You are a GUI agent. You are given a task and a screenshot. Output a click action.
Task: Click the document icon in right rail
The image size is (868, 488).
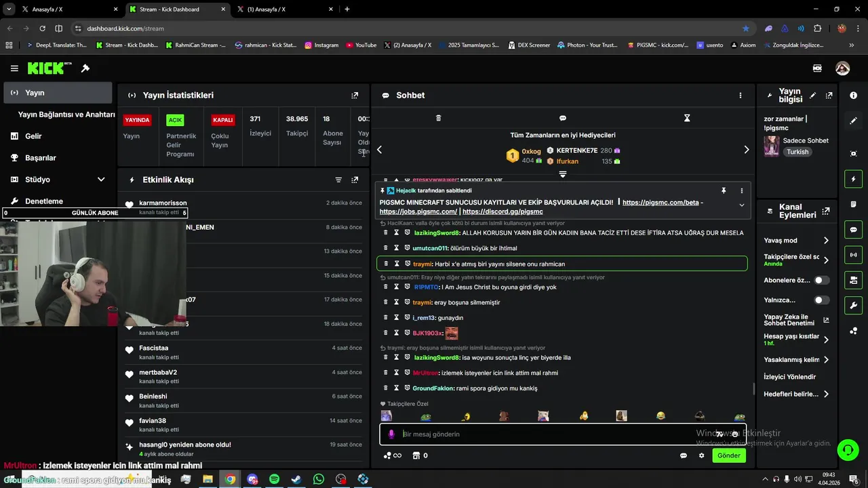853,204
